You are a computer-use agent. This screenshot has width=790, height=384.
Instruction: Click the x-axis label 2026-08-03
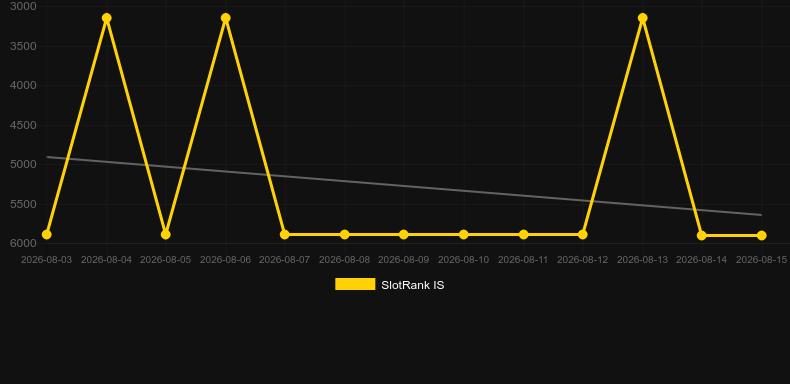46,260
